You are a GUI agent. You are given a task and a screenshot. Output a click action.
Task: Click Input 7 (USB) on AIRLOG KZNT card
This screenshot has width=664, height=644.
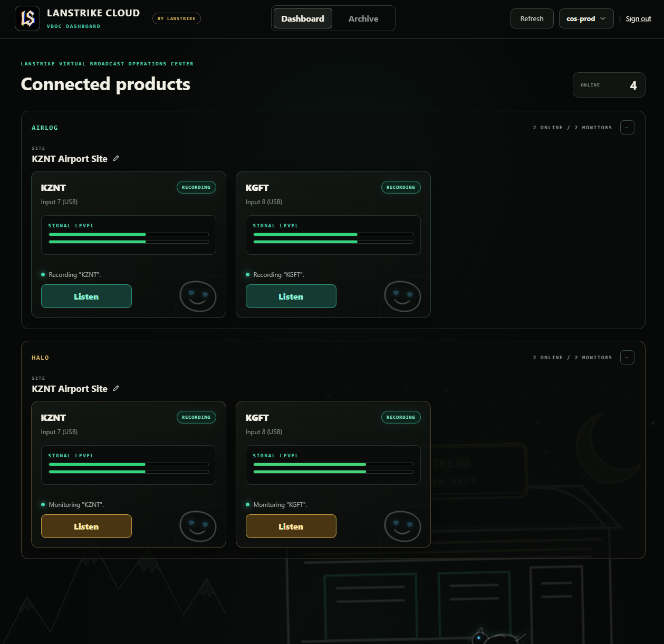pyautogui.click(x=59, y=202)
